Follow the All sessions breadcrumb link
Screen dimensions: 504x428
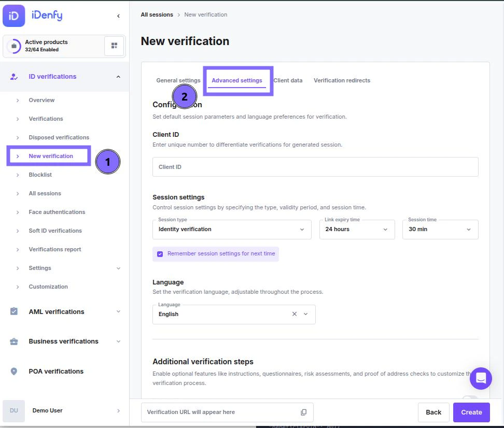click(x=157, y=15)
